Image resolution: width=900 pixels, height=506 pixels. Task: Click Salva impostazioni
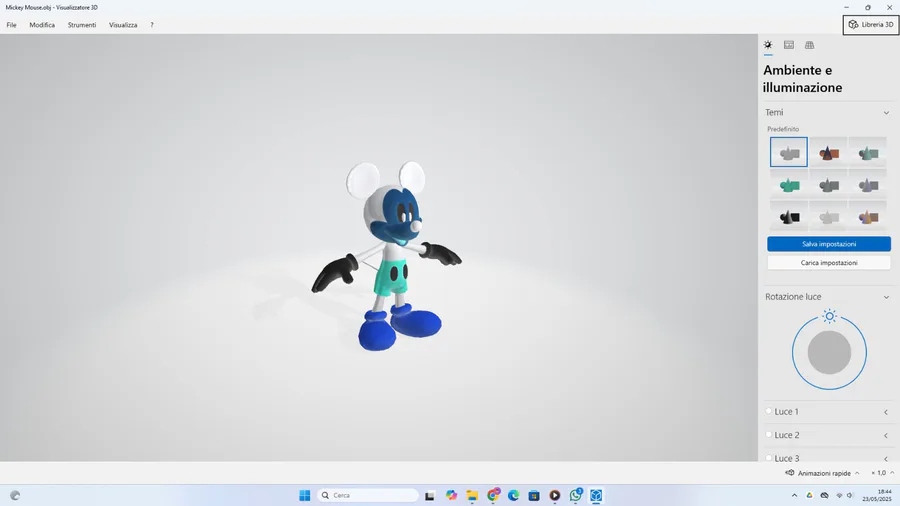click(829, 244)
